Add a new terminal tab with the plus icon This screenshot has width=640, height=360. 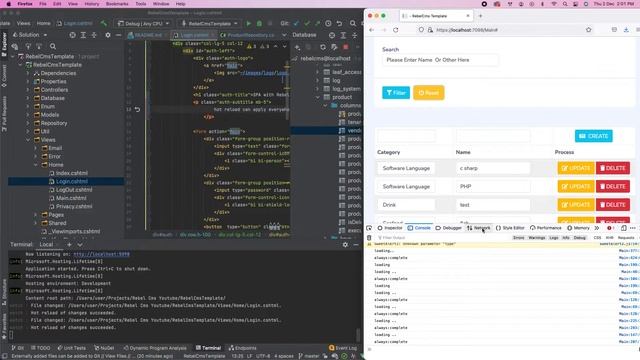[69, 244]
